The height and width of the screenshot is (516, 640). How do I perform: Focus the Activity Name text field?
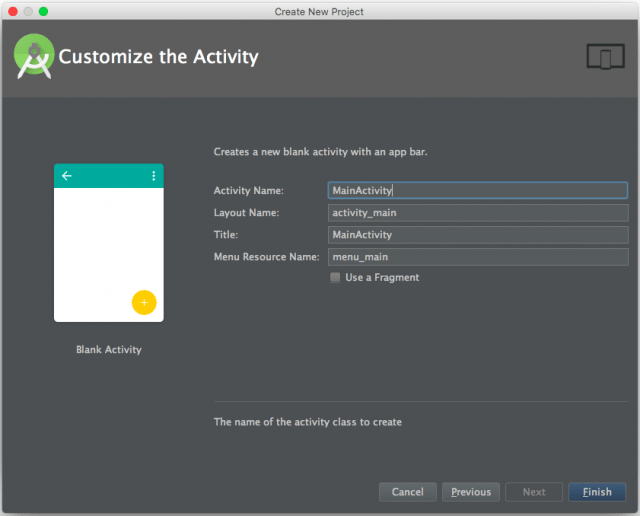(x=477, y=191)
